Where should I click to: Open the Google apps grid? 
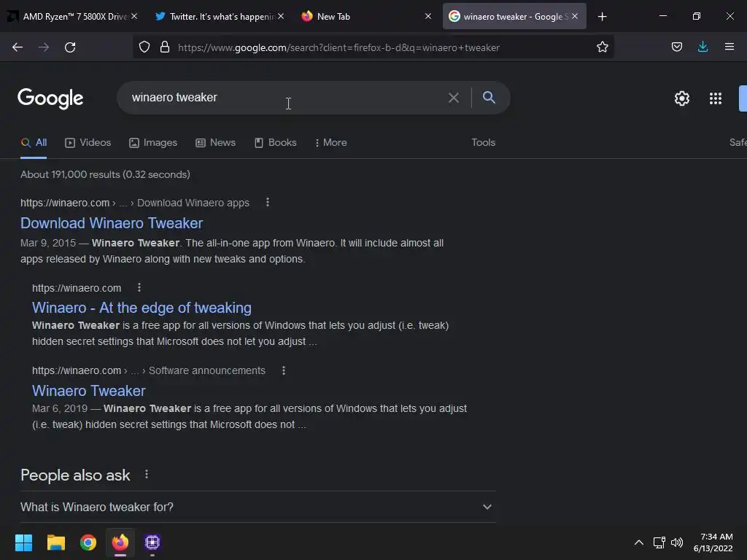[715, 98]
